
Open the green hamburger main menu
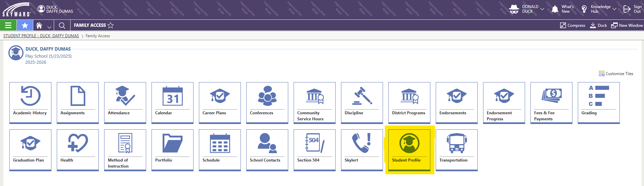coord(8,25)
